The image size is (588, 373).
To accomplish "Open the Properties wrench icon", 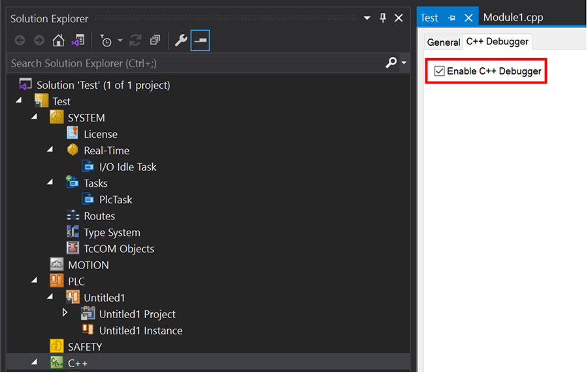I will (181, 40).
